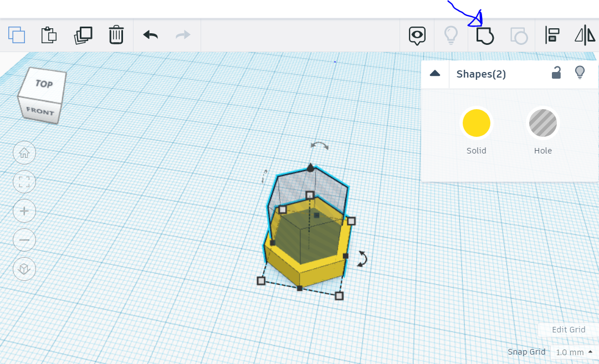The height and width of the screenshot is (364, 599).
Task: Click the Duplicate and repeat icon
Action: [83, 35]
